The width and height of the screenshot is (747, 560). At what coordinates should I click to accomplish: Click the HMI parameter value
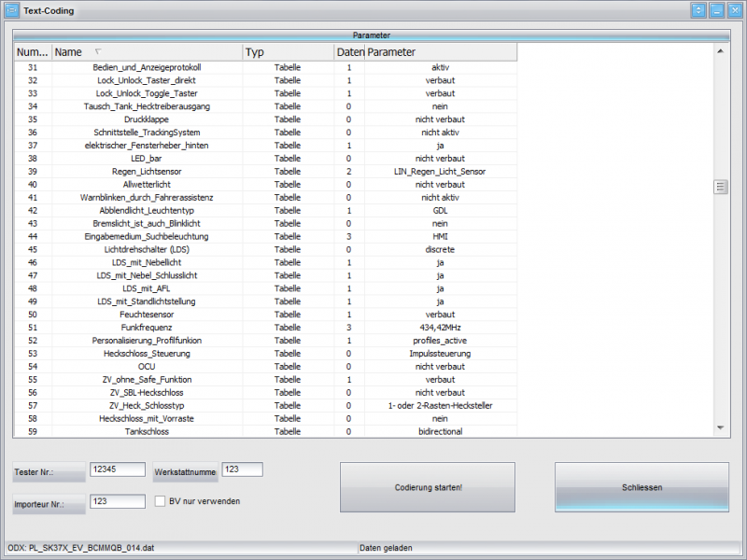click(440, 237)
